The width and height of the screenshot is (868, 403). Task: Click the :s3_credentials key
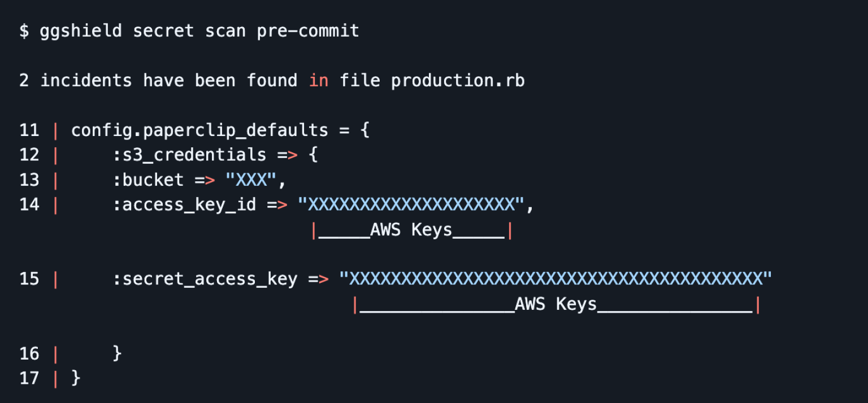(x=189, y=155)
